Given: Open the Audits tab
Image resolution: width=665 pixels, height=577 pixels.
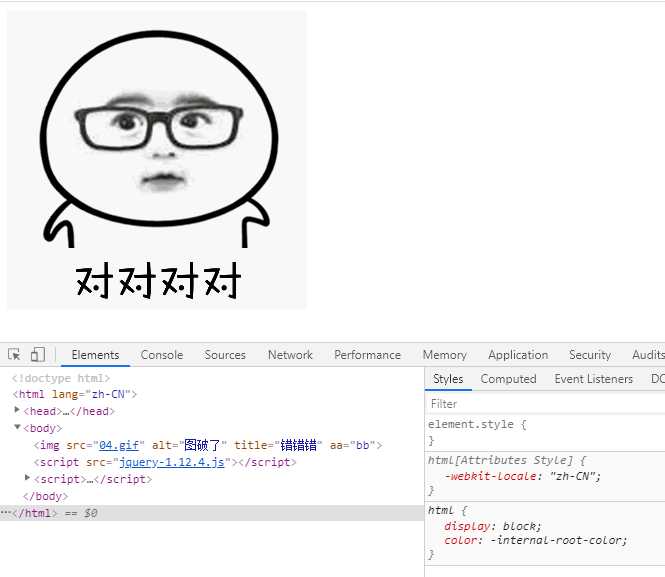Looking at the screenshot, I should [648, 355].
